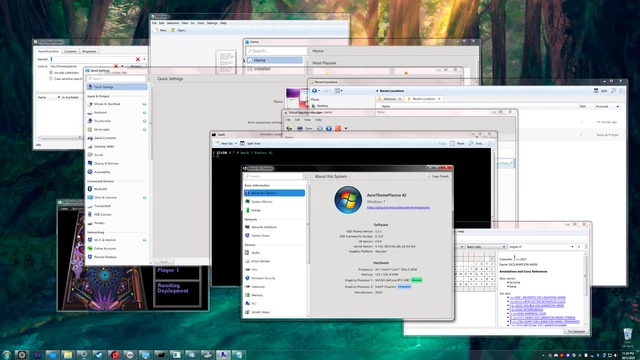Open Dolphin back button history arrow

pyautogui.click(x=319, y=91)
